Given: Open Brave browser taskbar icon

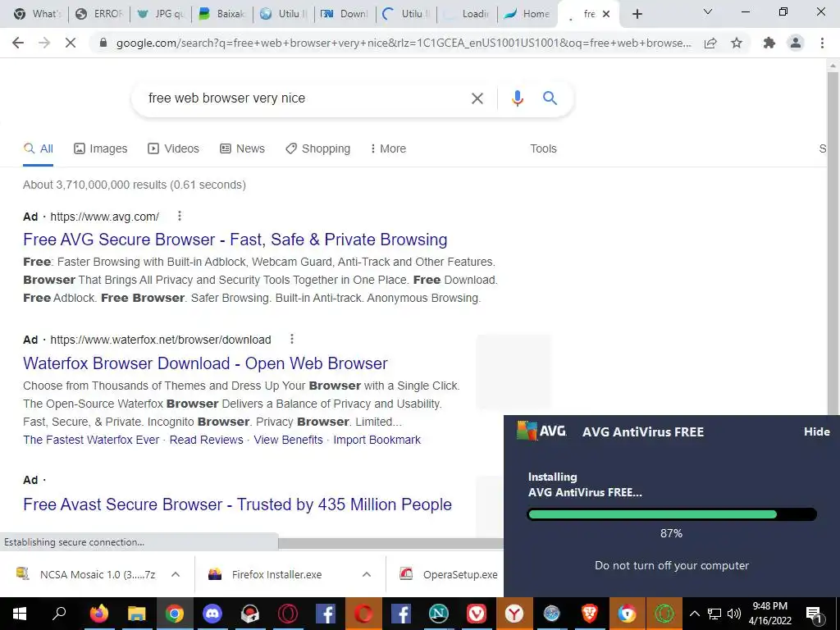Looking at the screenshot, I should click(x=589, y=614).
